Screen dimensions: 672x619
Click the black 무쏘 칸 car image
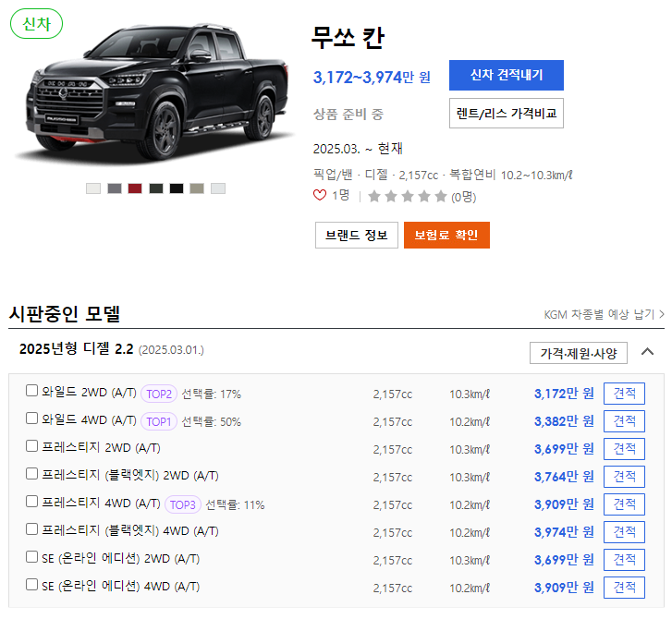click(x=154, y=94)
